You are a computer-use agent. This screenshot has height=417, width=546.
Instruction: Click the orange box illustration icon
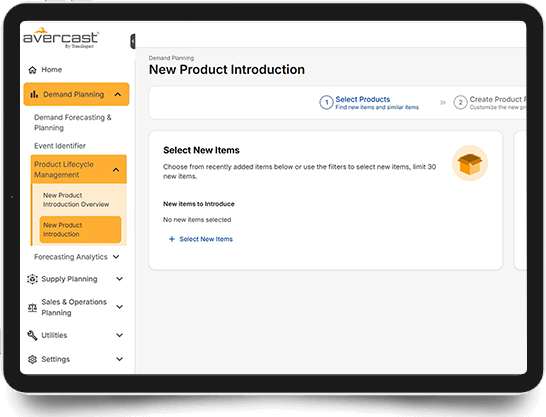click(x=470, y=163)
